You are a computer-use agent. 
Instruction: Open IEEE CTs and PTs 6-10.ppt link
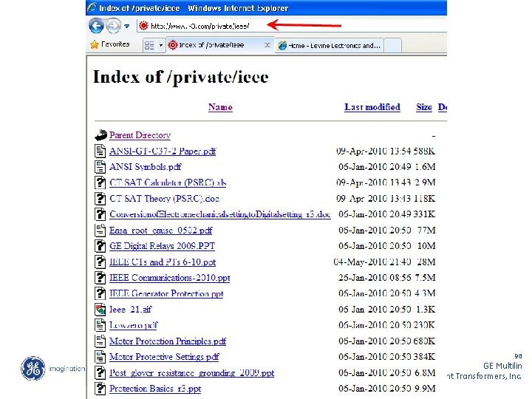(163, 262)
